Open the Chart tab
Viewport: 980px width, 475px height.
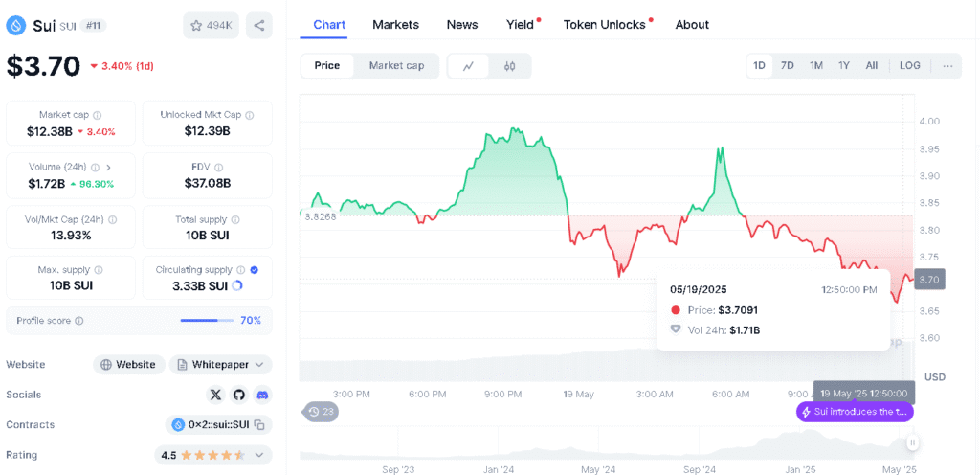tap(329, 25)
